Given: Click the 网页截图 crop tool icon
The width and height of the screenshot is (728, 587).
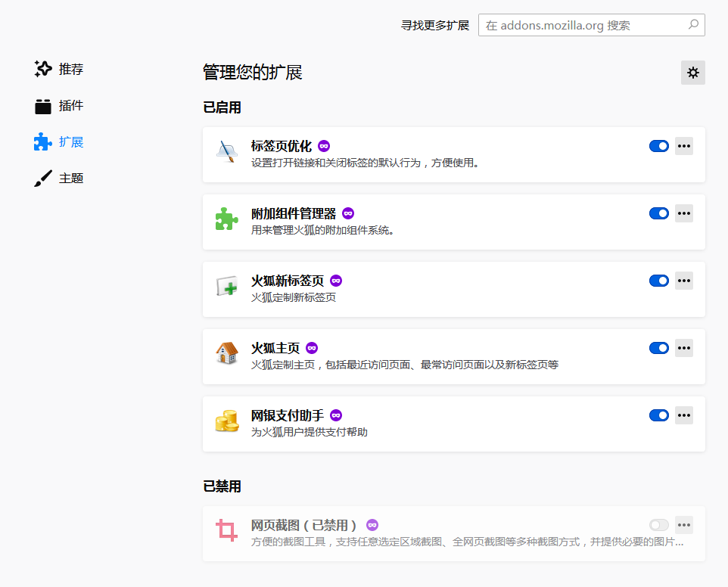Looking at the screenshot, I should (227, 530).
